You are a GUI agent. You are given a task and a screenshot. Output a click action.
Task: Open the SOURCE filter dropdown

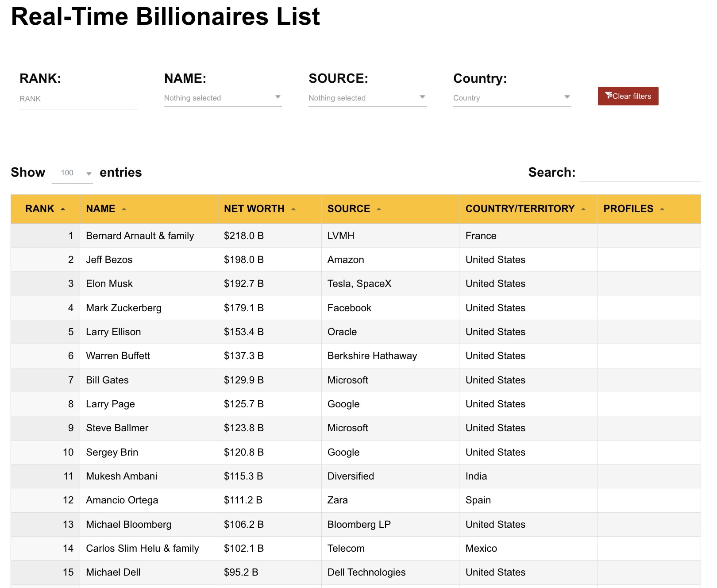pos(367,97)
